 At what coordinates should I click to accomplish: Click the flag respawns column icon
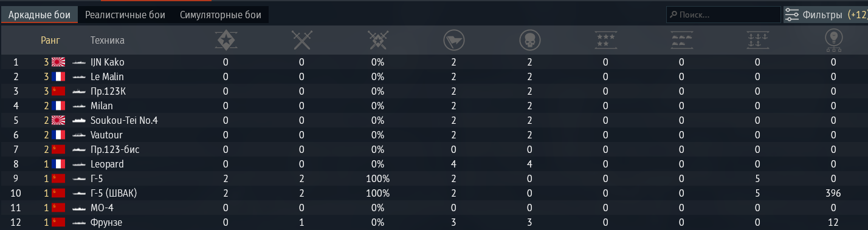[453, 41]
